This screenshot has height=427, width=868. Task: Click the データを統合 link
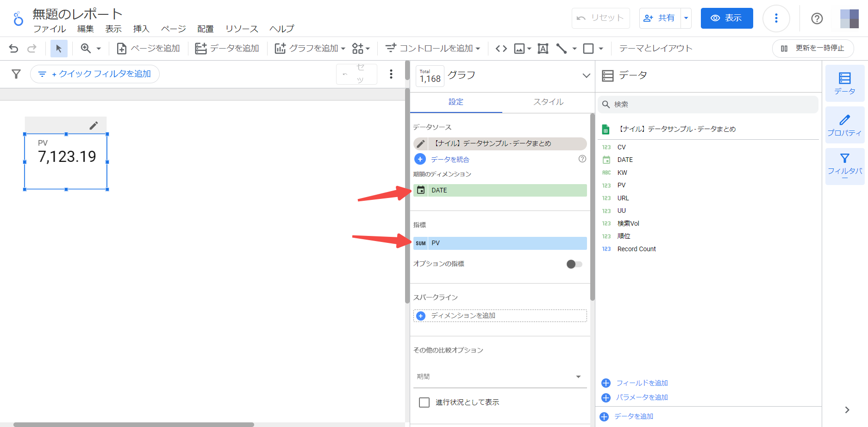pyautogui.click(x=450, y=159)
